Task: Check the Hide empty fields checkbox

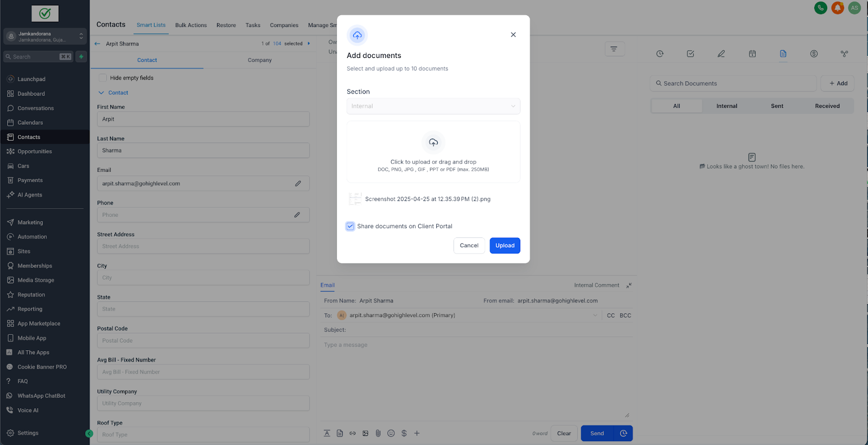Action: point(103,78)
